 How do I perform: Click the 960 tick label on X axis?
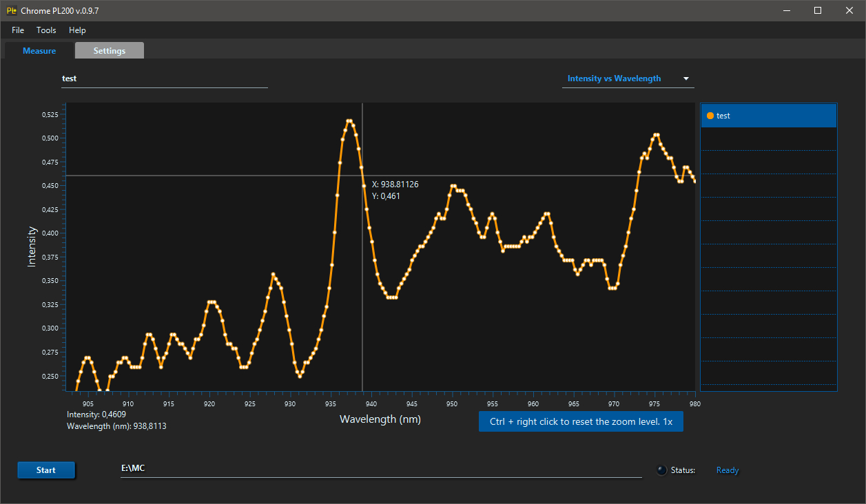pyautogui.click(x=533, y=403)
